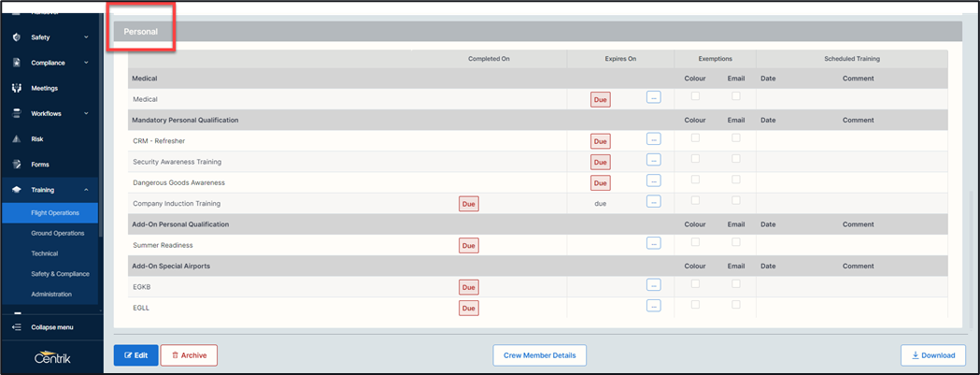Tick Email exemption for CRM - Refresher
Image resolution: width=980 pixels, height=375 pixels.
(736, 137)
